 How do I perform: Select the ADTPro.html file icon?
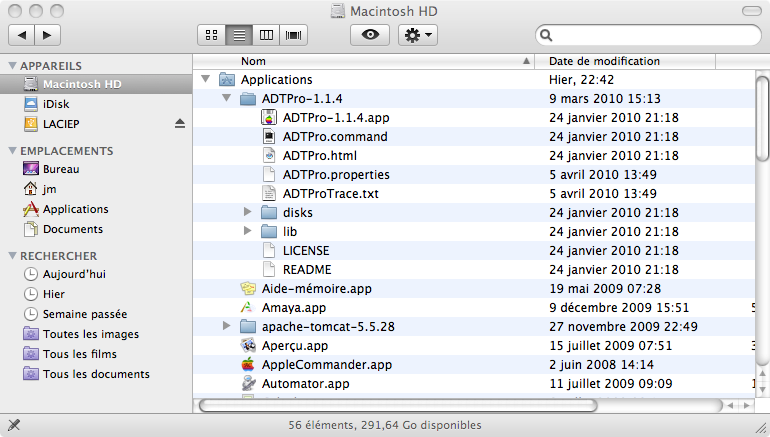(269, 156)
